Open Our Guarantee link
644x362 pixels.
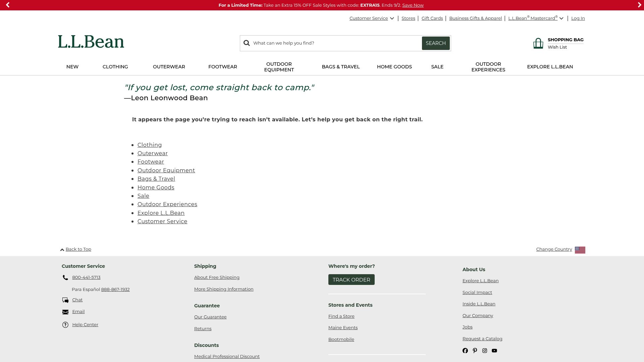pos(210,317)
